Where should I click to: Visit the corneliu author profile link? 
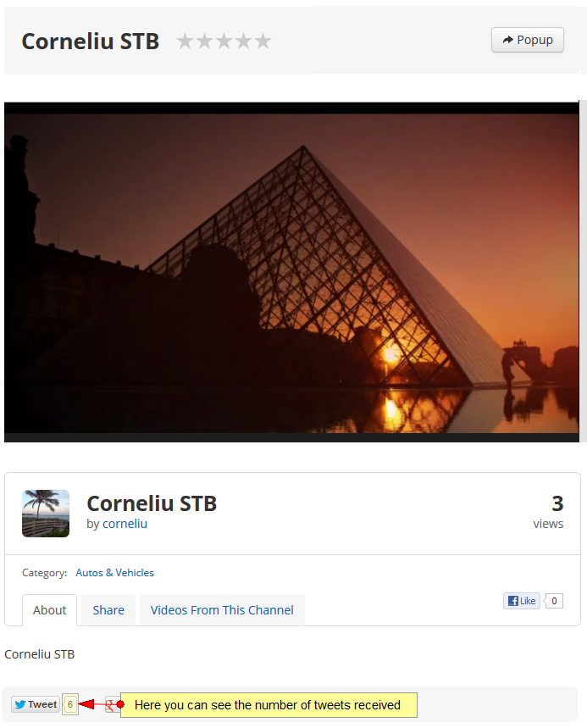pos(125,524)
